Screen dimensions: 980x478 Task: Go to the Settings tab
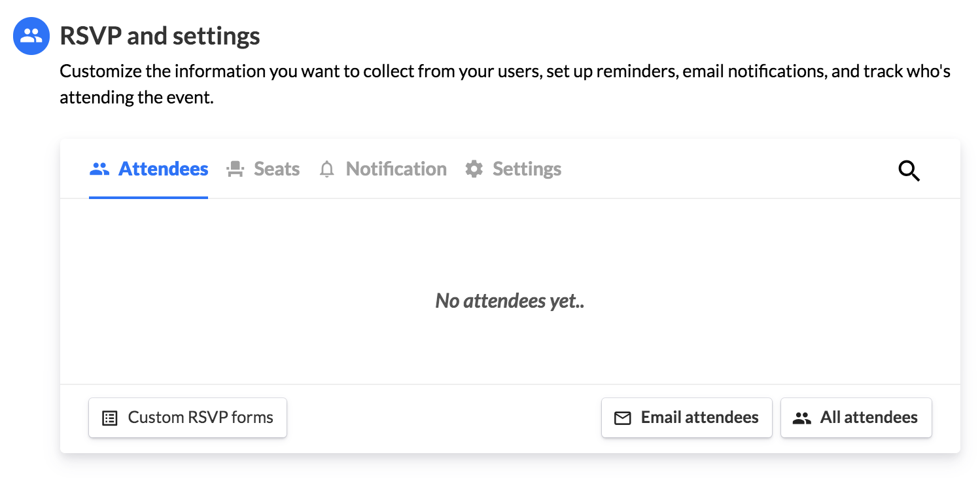[527, 169]
